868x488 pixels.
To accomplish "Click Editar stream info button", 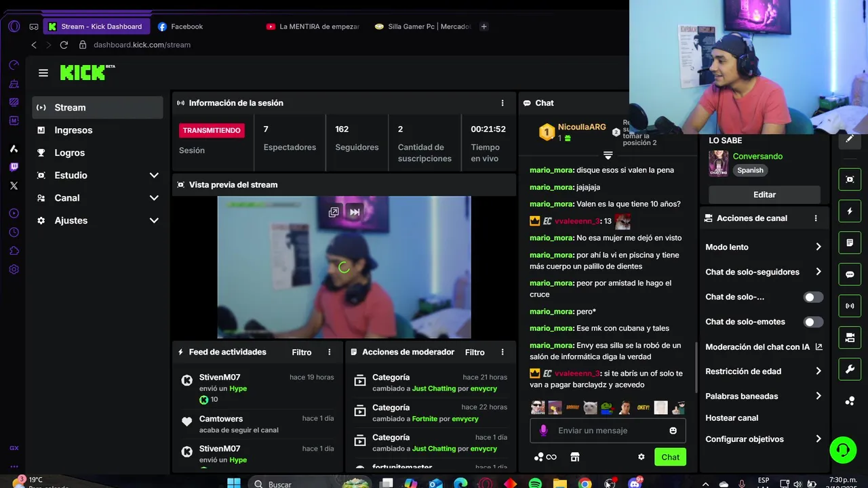I will pyautogui.click(x=764, y=195).
